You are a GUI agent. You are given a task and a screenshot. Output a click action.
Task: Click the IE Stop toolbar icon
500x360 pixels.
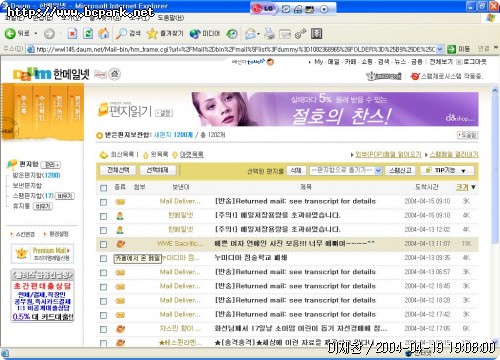[x=72, y=33]
